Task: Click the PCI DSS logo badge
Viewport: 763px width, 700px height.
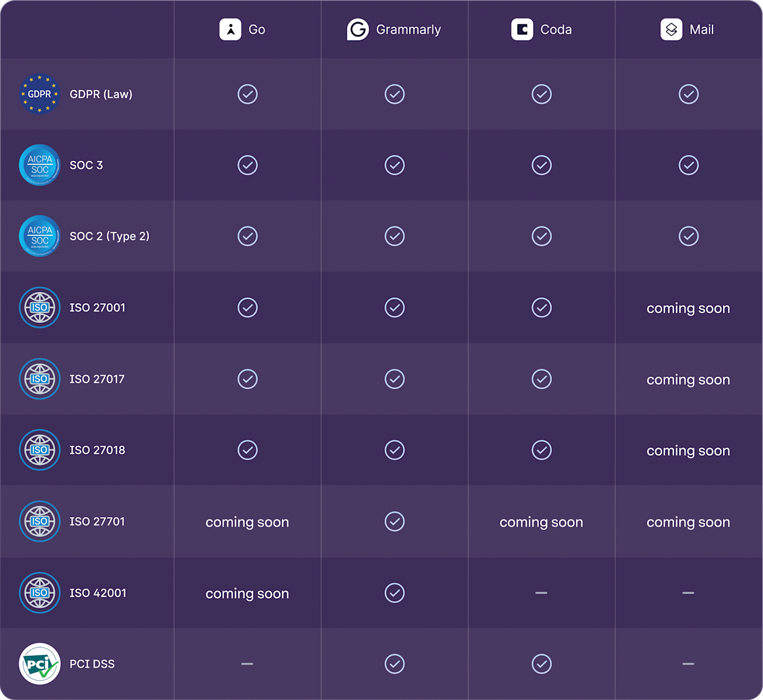Action: pyautogui.click(x=39, y=664)
